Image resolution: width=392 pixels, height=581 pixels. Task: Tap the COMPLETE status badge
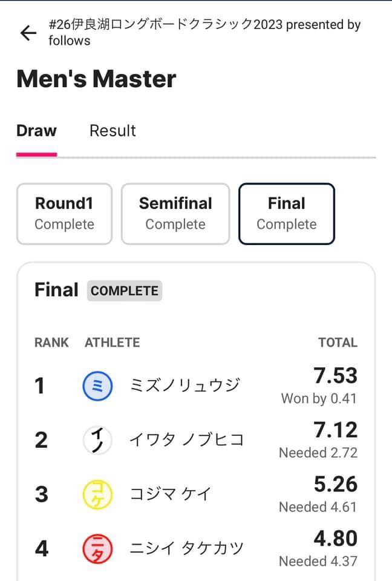point(125,290)
